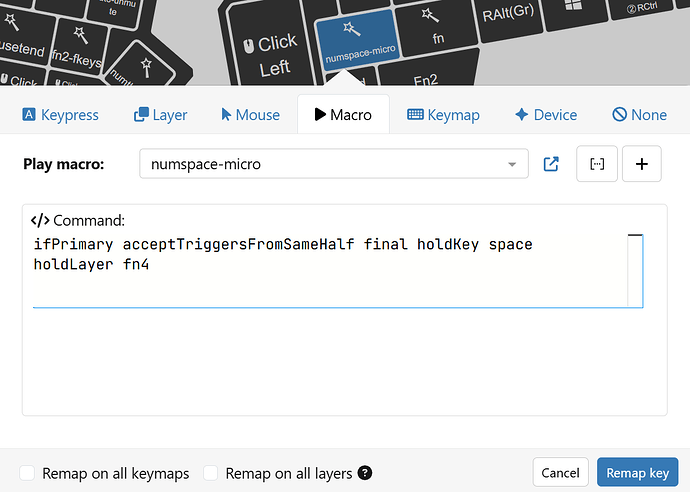The width and height of the screenshot is (690, 492).
Task: Click the help icon beside Remap on all layers
Action: pos(365,473)
